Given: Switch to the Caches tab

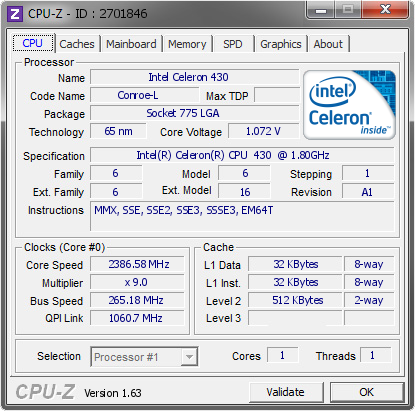Looking at the screenshot, I should tap(77, 44).
